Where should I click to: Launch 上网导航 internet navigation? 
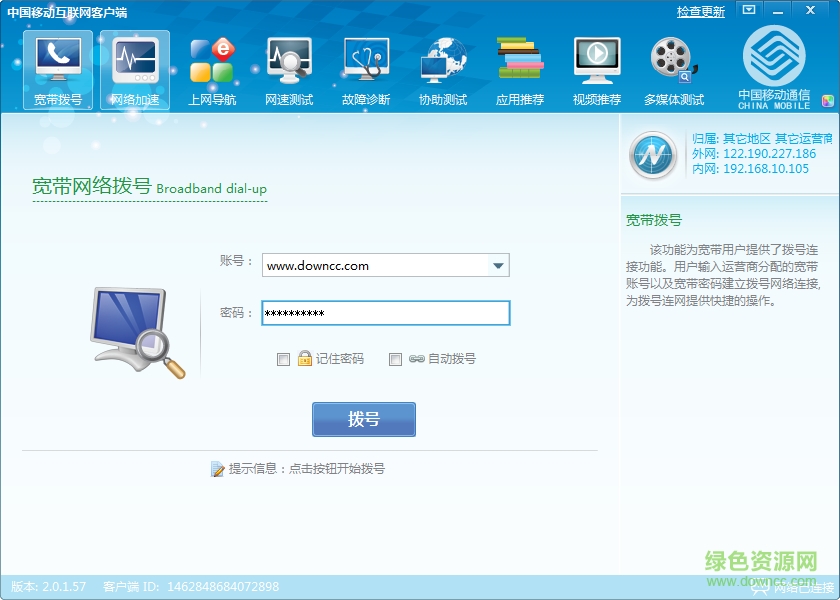tap(211, 68)
